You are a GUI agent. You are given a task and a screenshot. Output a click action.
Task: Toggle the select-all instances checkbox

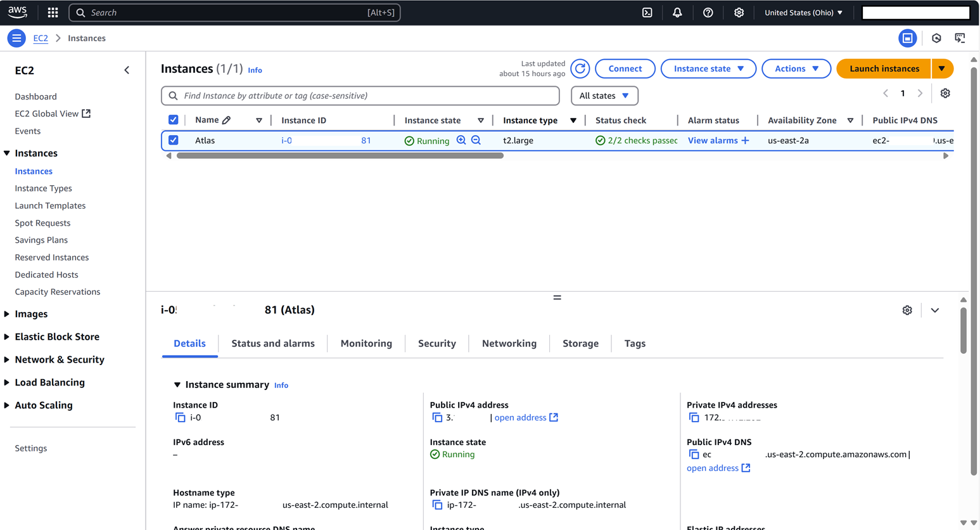click(173, 120)
